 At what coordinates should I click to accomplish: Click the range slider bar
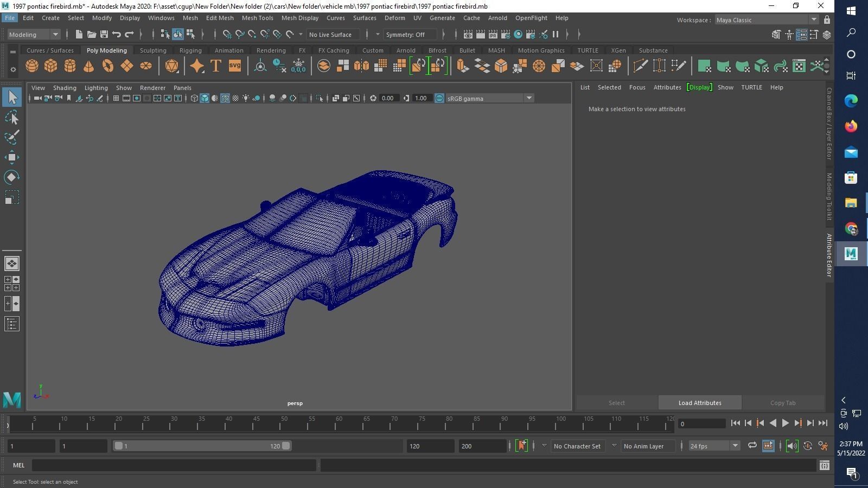coord(202,446)
